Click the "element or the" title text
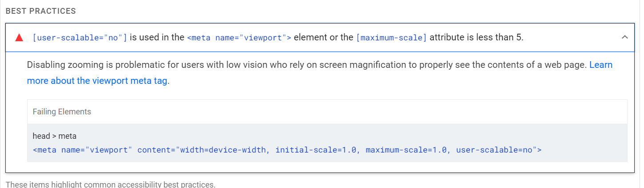 coord(324,38)
